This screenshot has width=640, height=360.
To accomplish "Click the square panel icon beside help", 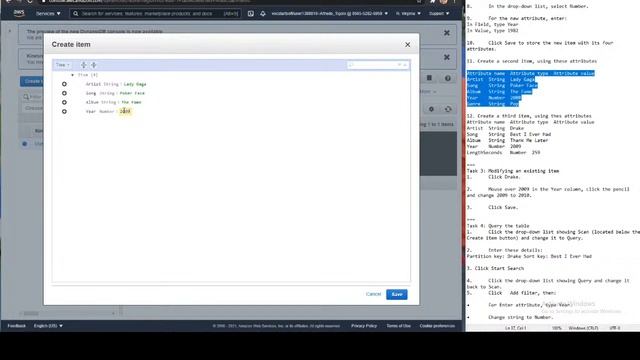I will (429, 78).
